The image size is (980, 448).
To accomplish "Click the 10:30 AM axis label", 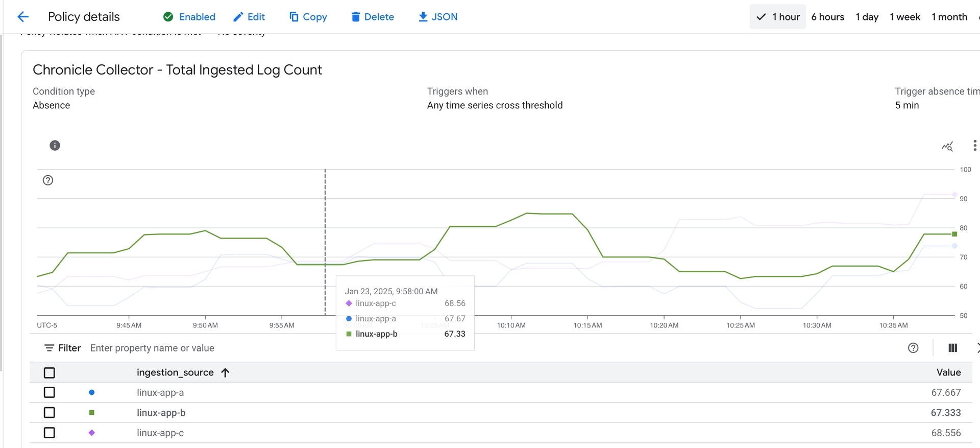I will [817, 325].
